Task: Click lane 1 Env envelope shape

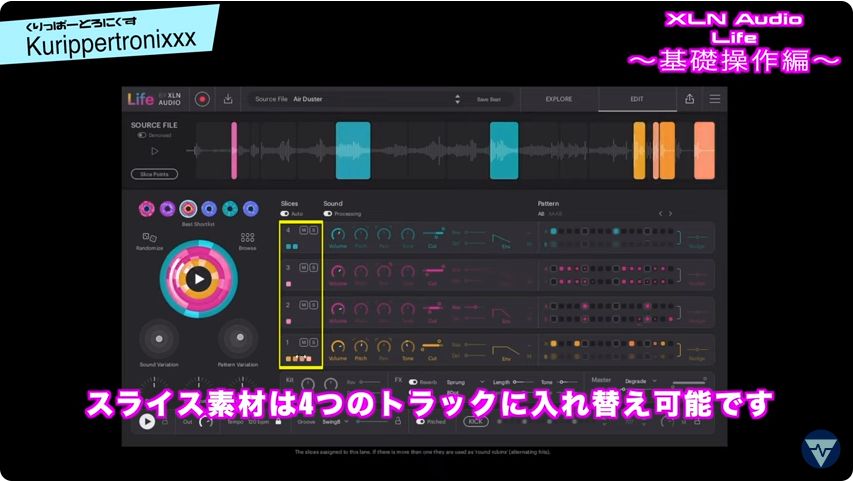Action: pos(505,349)
